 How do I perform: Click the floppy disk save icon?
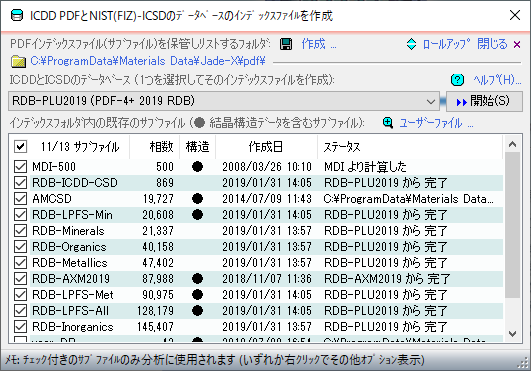pyautogui.click(x=286, y=44)
